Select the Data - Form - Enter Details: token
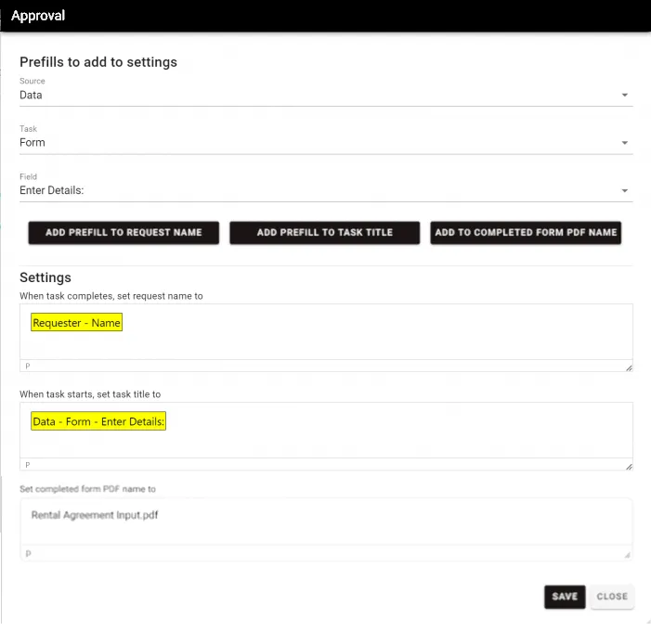Screen dimensions: 651x644 pyautogui.click(x=98, y=421)
